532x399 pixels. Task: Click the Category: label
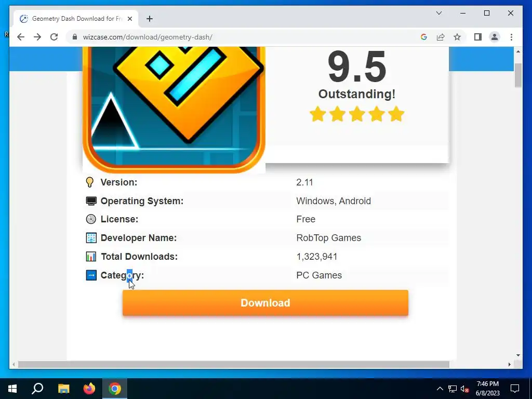122,275
